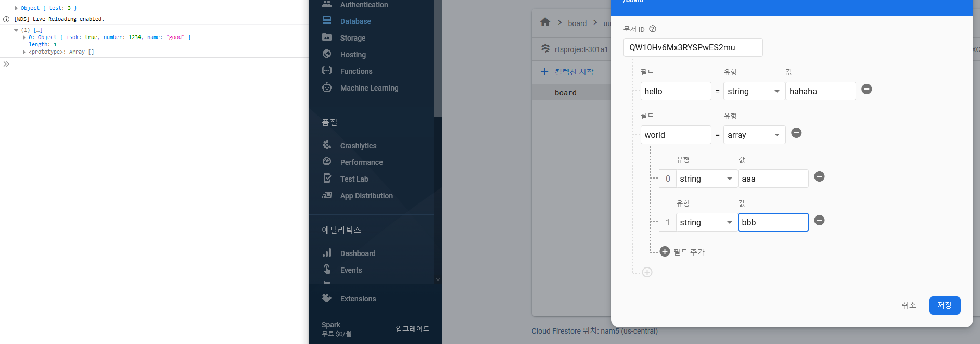The width and height of the screenshot is (980, 344).
Task: Open the array type dropdown for world
Action: 754,135
